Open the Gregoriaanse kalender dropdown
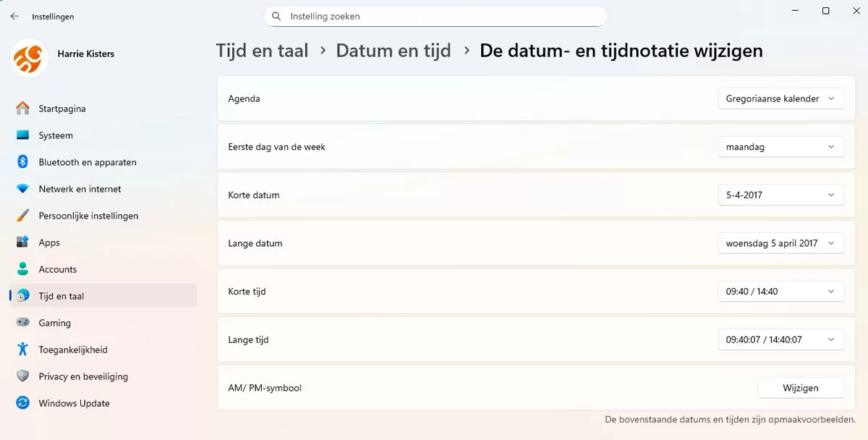Viewport: 868px width, 440px height. tap(780, 98)
